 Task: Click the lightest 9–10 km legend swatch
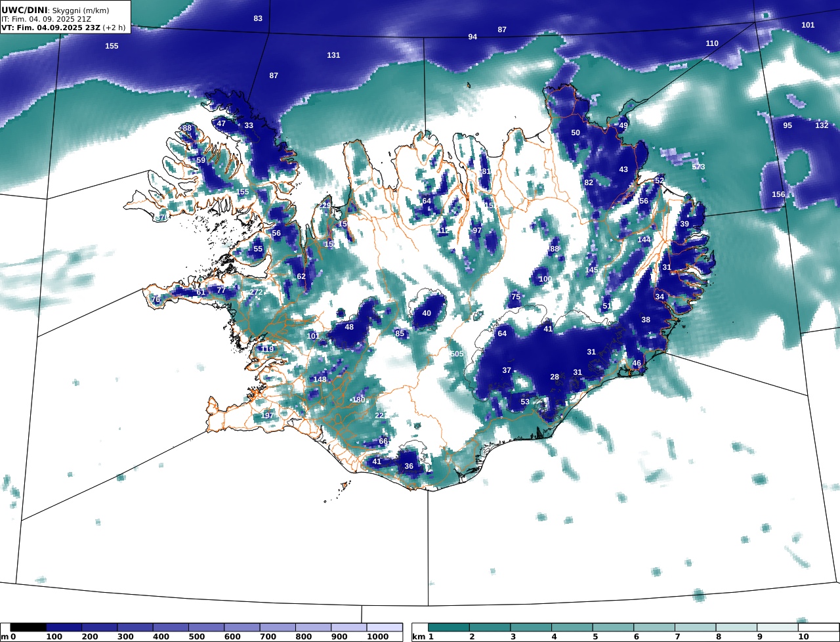[777, 628]
